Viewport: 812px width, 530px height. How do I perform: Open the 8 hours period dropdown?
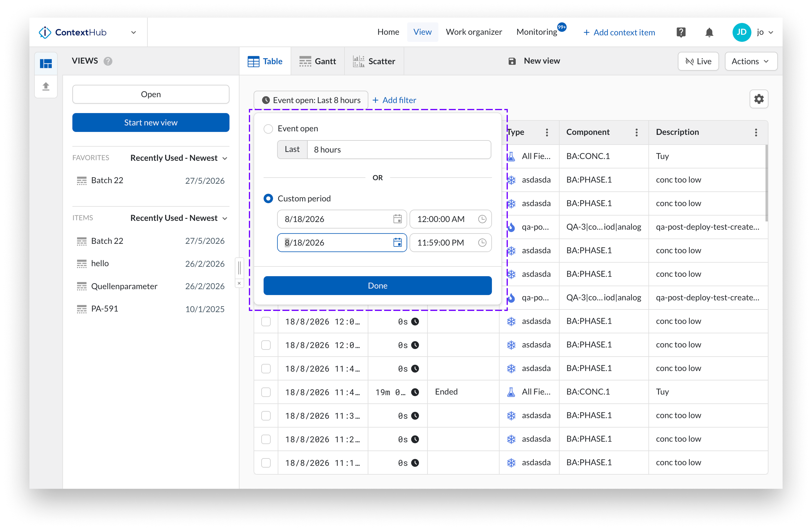[x=399, y=150]
